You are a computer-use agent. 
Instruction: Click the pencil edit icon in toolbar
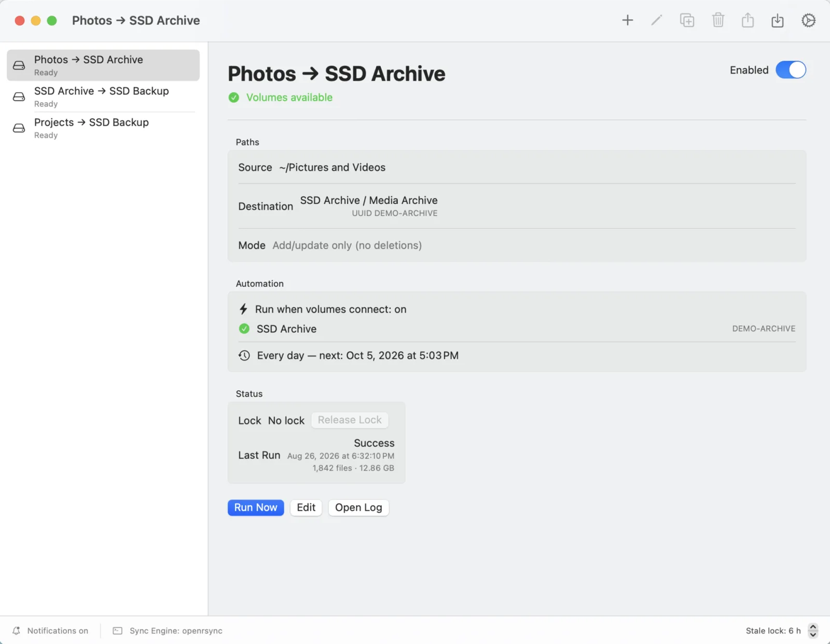(x=657, y=20)
